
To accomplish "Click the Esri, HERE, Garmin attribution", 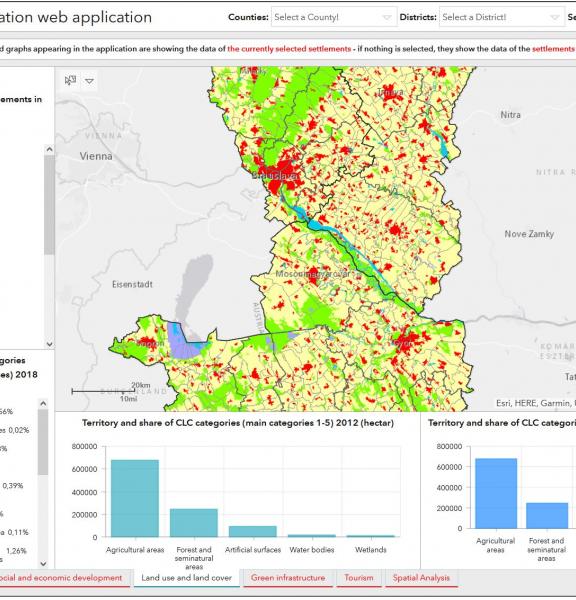I will pos(535,403).
